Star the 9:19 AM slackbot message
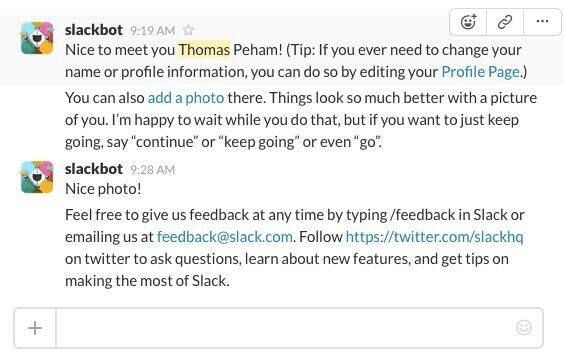Image resolution: width=564 pixels, height=363 pixels. pos(188,30)
